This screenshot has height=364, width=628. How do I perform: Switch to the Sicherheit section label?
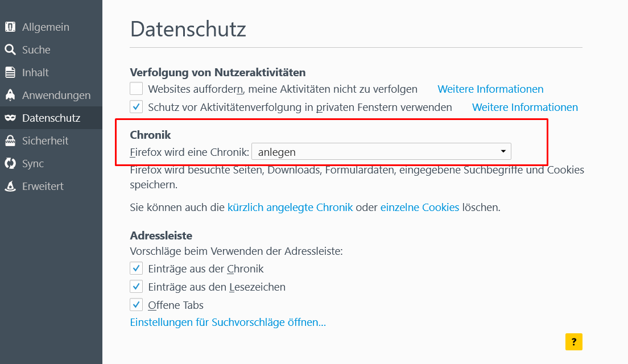coord(45,140)
